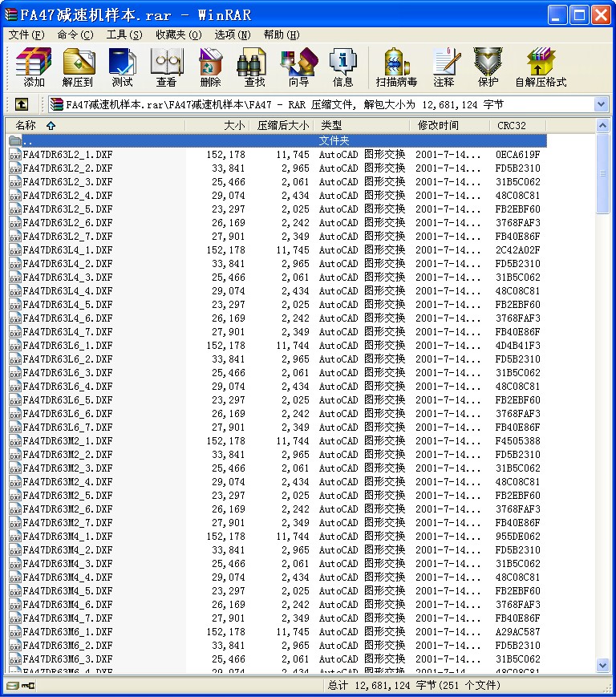Select file FA47DR63M2_2.DXF
This screenshot has width=616, height=697.
click(x=67, y=455)
